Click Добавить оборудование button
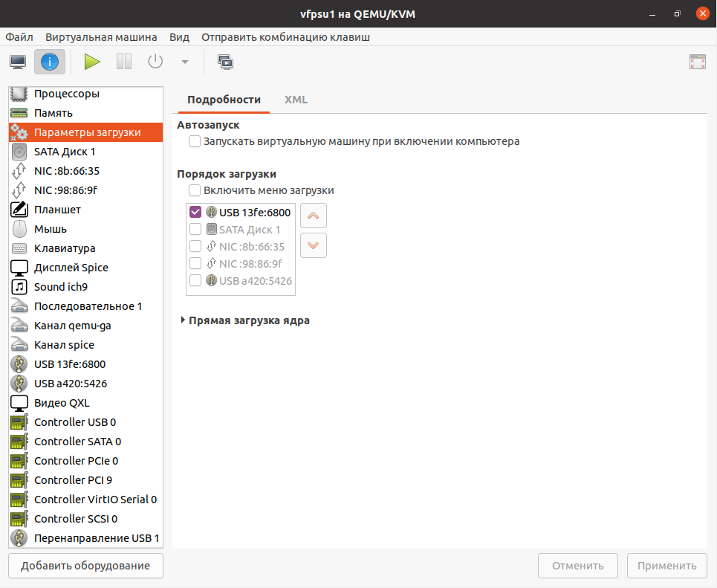This screenshot has height=588, width=717. [x=85, y=566]
